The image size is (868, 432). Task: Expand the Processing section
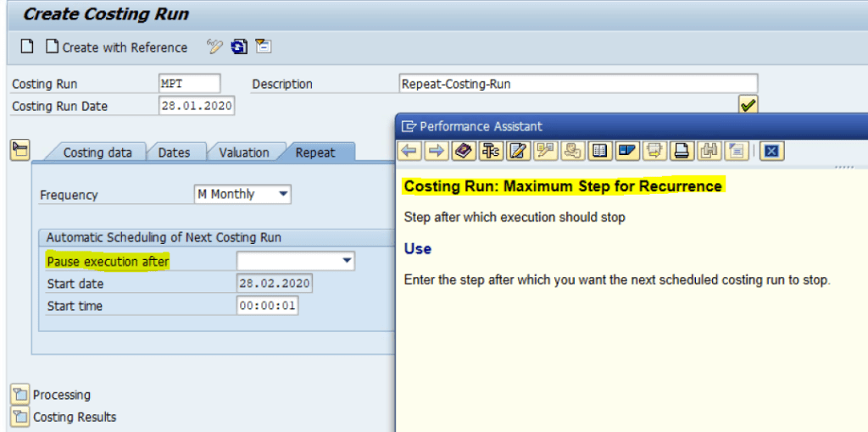[19, 395]
